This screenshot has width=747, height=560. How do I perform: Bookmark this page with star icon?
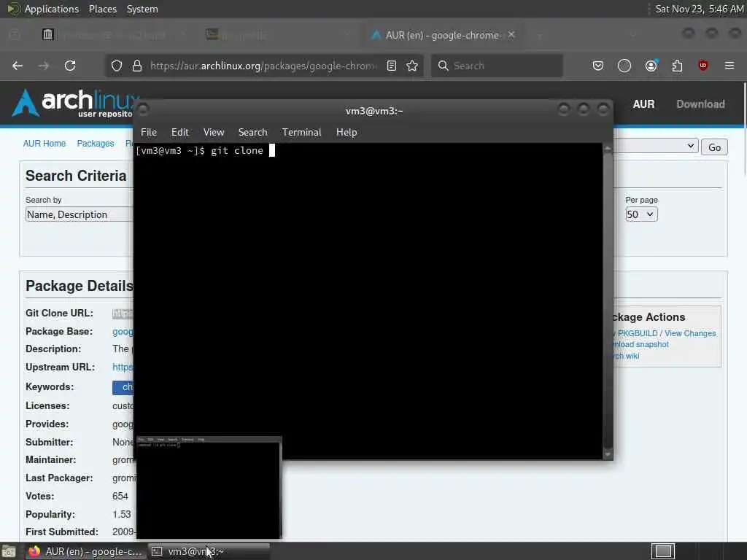pyautogui.click(x=412, y=66)
